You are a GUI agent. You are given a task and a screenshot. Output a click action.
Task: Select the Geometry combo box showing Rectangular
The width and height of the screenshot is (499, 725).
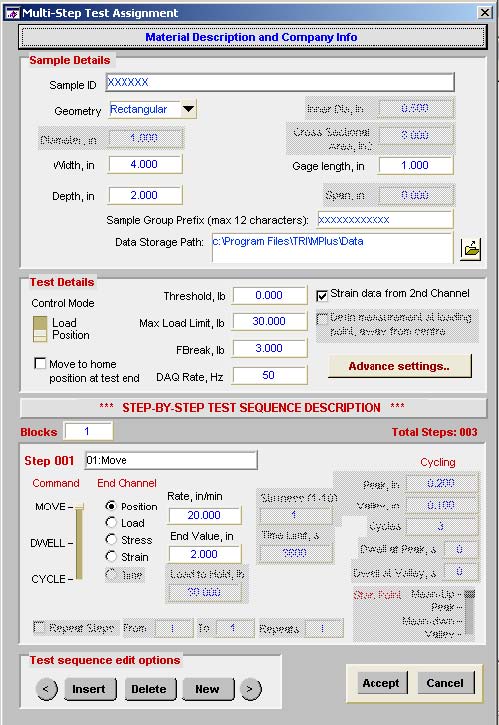(x=152, y=110)
